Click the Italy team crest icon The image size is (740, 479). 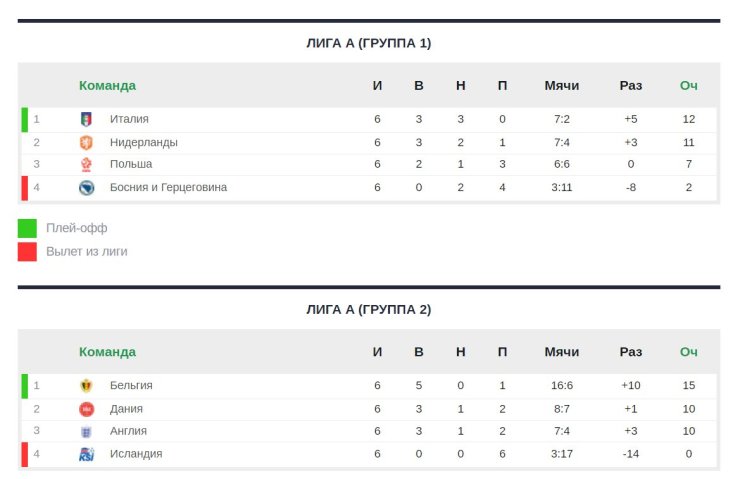tap(86, 119)
